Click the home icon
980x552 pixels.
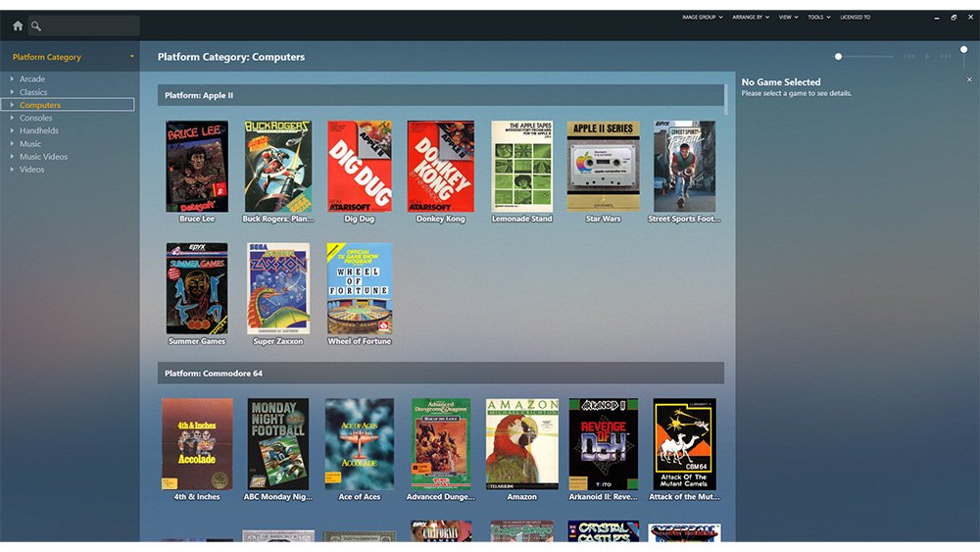[18, 25]
